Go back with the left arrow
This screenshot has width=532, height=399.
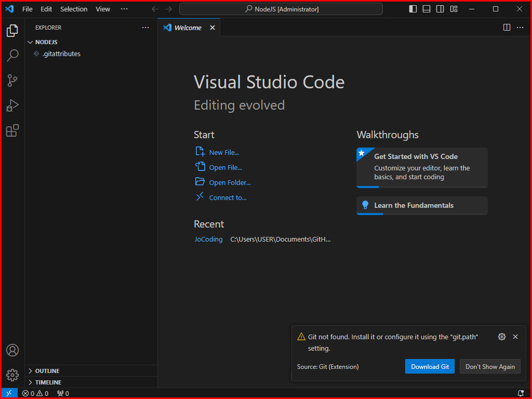[x=155, y=9]
